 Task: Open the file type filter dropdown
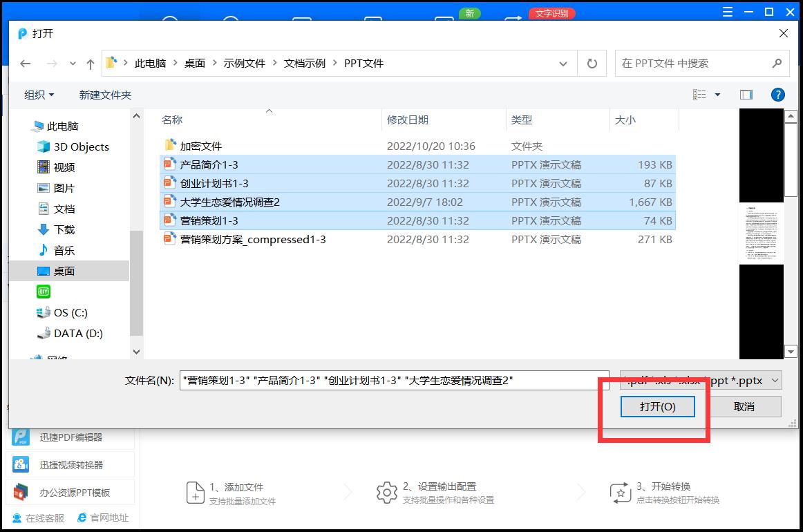(774, 380)
